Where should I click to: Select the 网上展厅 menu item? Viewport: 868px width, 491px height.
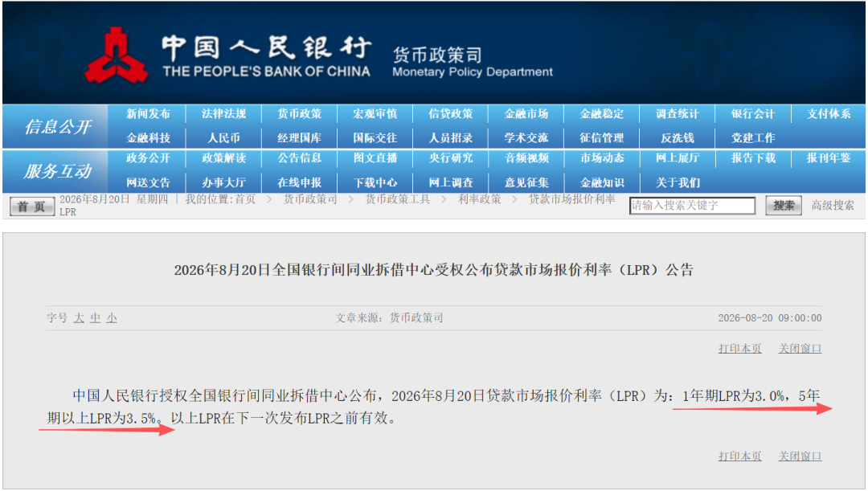click(678, 158)
